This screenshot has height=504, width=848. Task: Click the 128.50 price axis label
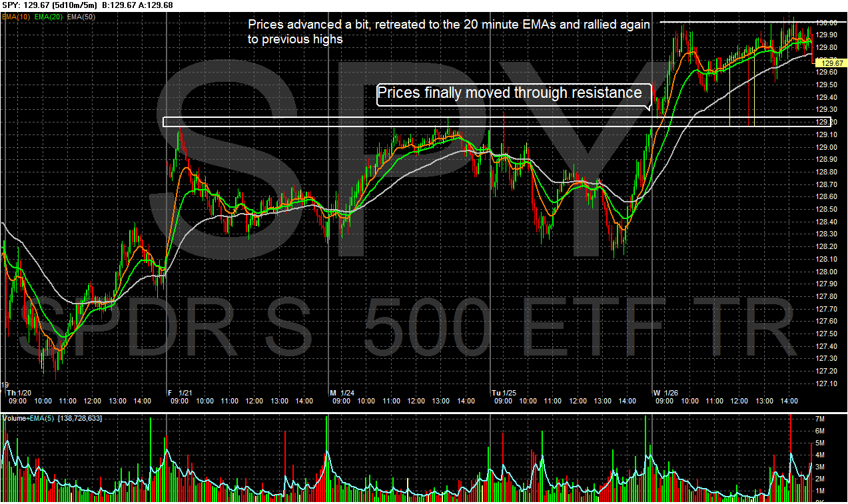[827, 209]
